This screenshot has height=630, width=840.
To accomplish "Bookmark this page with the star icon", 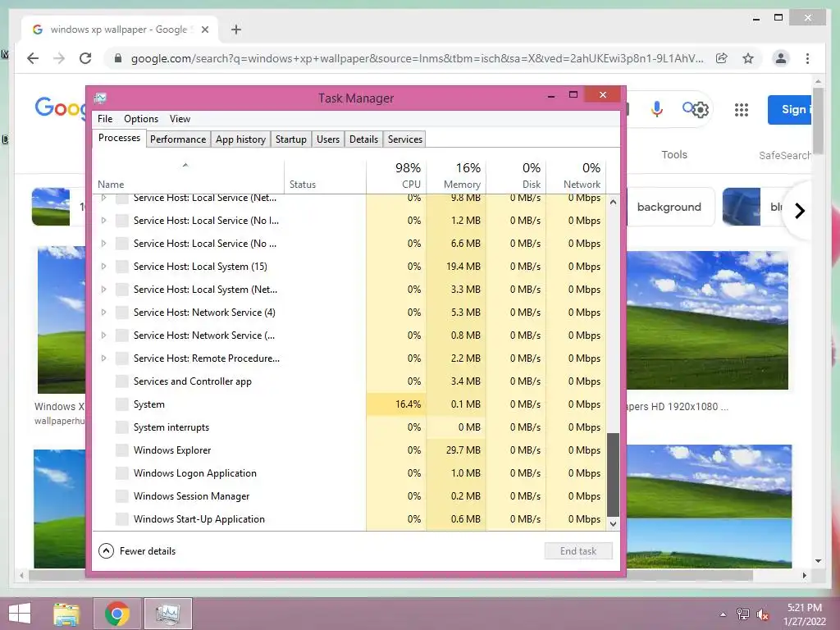I will click(x=748, y=58).
